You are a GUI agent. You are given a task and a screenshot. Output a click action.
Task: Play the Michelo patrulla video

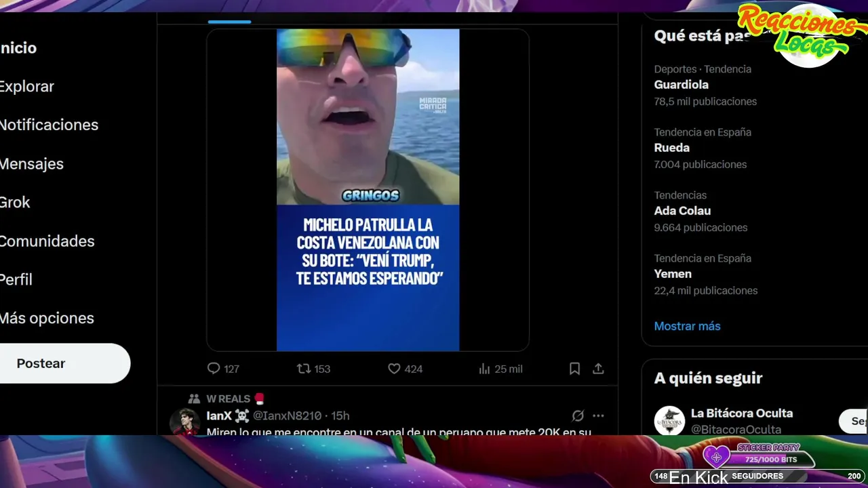[x=368, y=190]
